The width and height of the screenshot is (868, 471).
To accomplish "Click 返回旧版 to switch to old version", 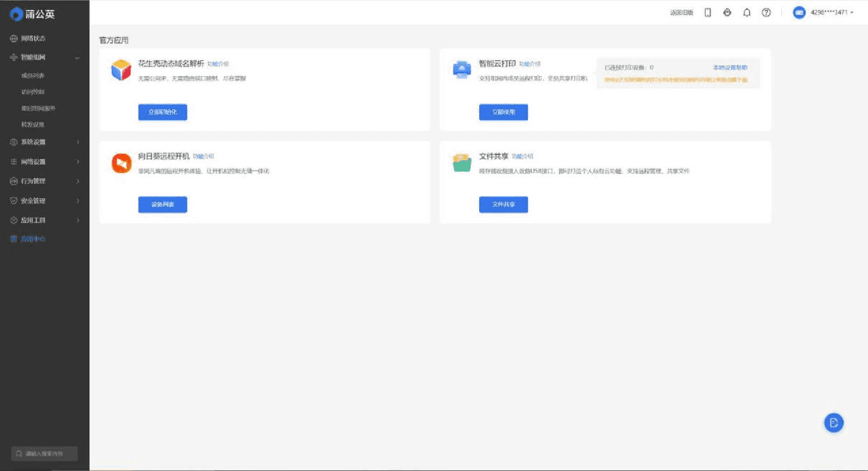I will (681, 13).
